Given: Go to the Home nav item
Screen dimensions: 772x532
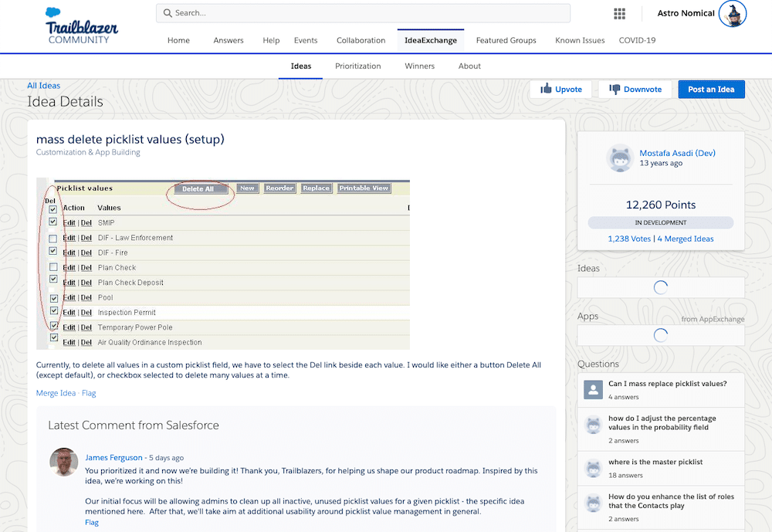Looking at the screenshot, I should point(178,40).
